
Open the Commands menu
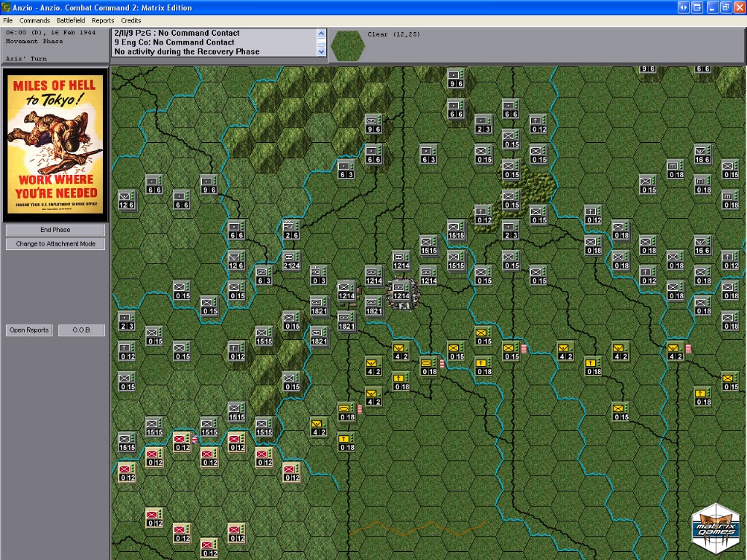34,20
